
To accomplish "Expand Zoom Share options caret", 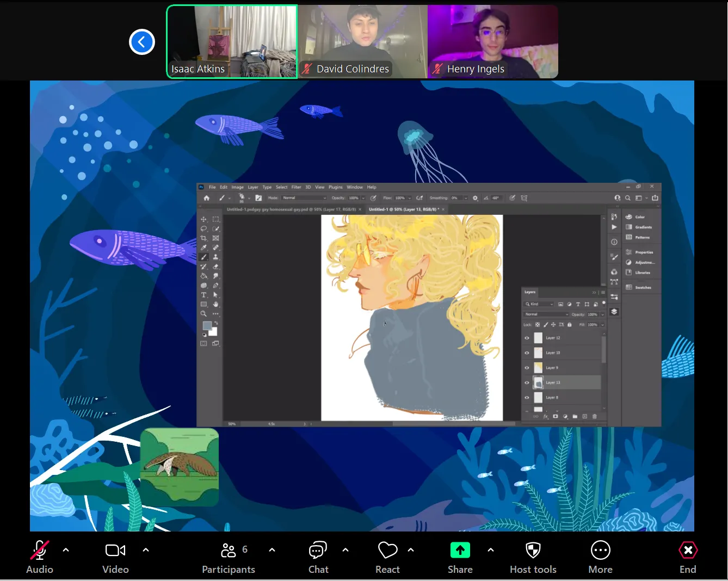I will click(x=491, y=550).
